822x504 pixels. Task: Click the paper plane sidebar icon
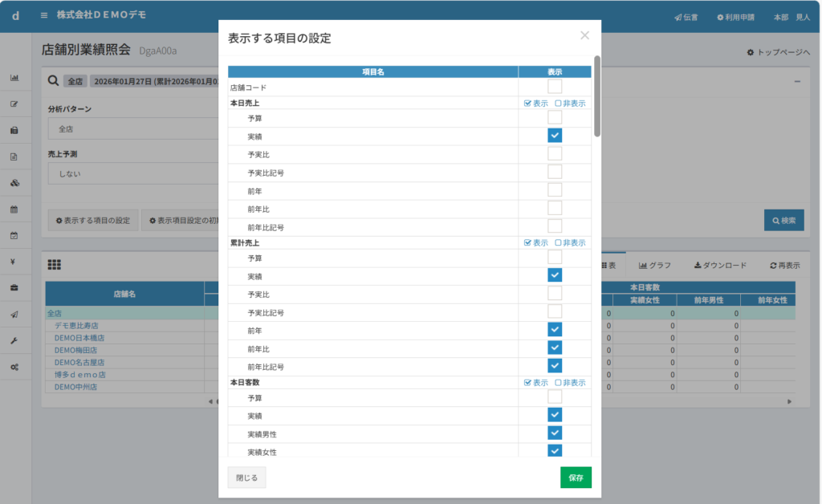coord(14,315)
